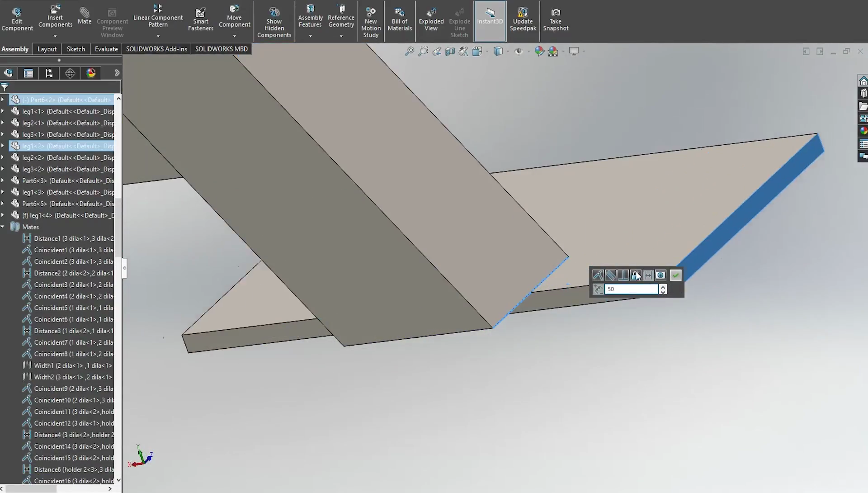Toggle the Perpendicular mate option
Image resolution: width=868 pixels, height=493 pixels.
(x=623, y=275)
